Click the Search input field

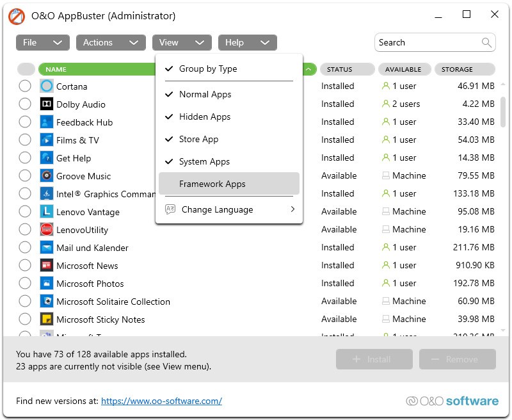(x=435, y=42)
